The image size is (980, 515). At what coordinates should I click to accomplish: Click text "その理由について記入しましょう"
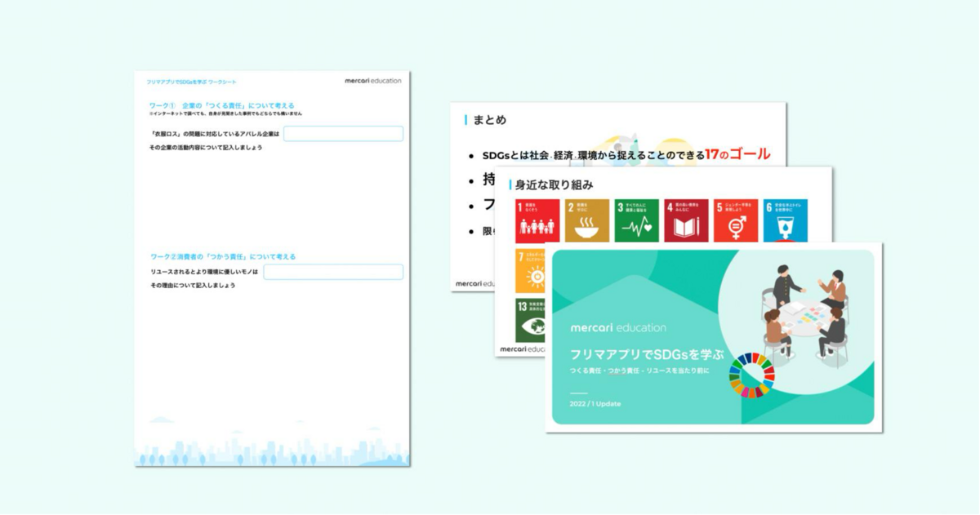tap(193, 285)
